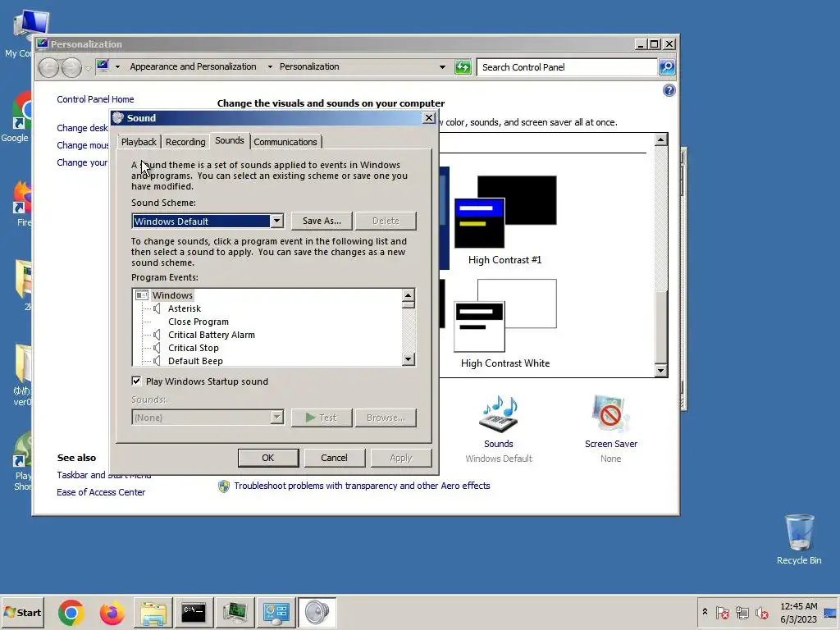Select the Windows node in Program Events

tap(172, 295)
